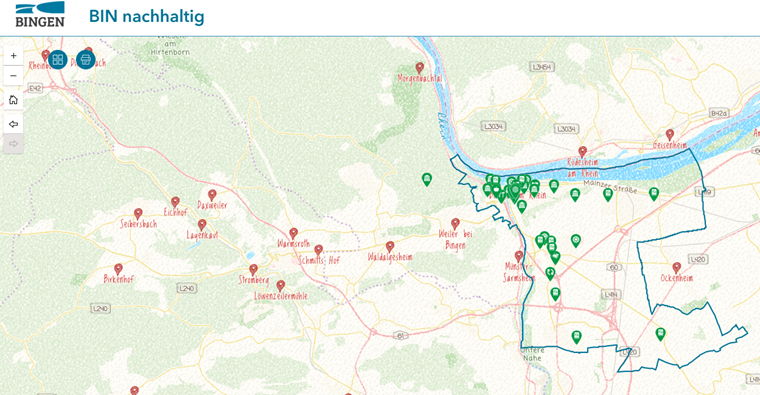This screenshot has height=395, width=760.
Task: Click the L3454 road shield
Action: (x=542, y=67)
